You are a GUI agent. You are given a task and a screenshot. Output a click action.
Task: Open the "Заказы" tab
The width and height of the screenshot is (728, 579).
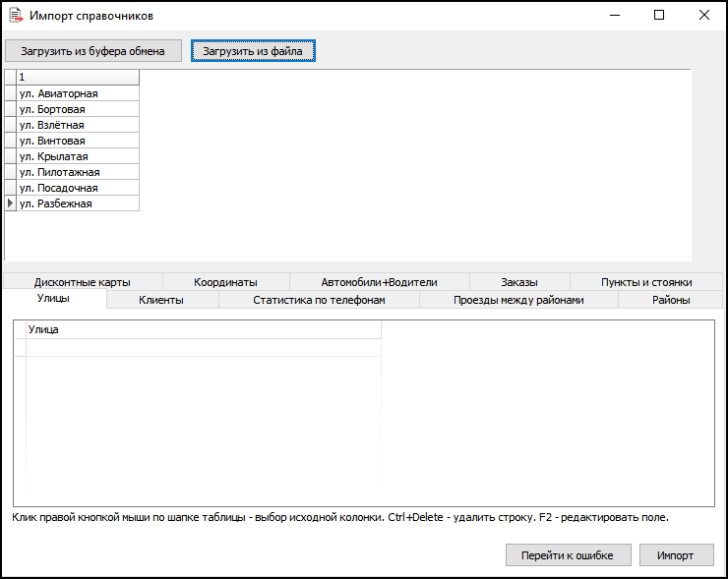[x=518, y=282]
